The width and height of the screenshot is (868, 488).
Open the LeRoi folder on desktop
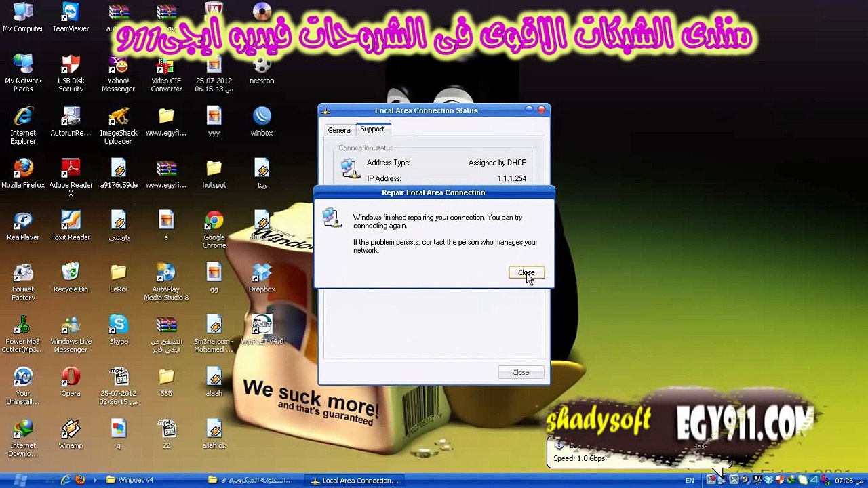click(x=118, y=279)
